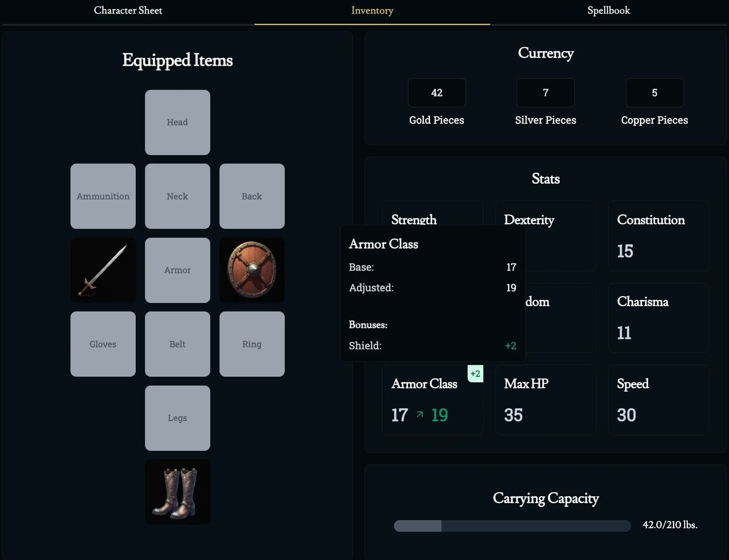Click the Strength stat heading
729x560 pixels.
(x=414, y=220)
